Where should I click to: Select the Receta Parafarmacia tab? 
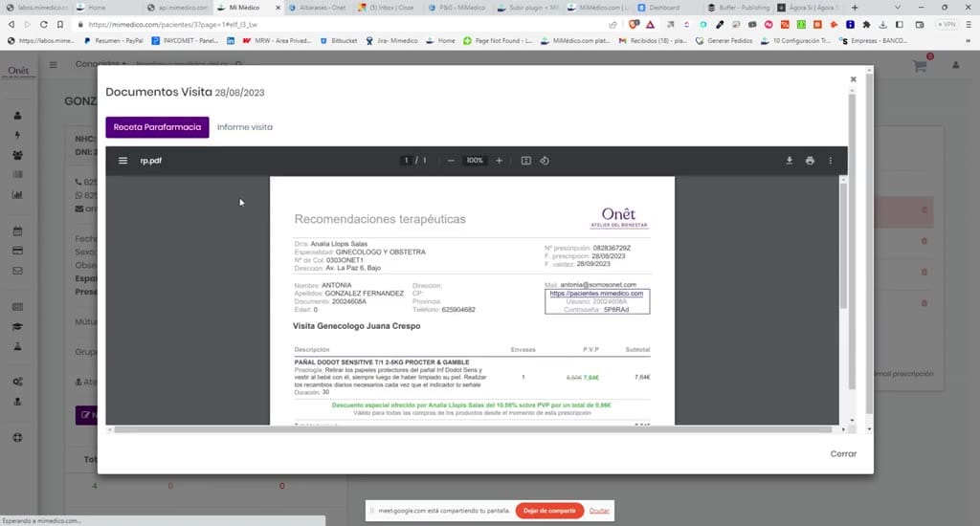(x=157, y=127)
